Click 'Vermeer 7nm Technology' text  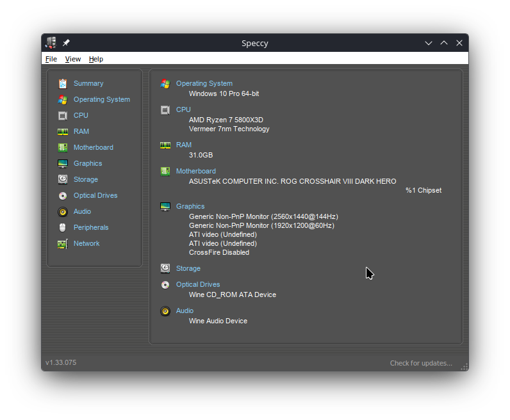click(229, 129)
